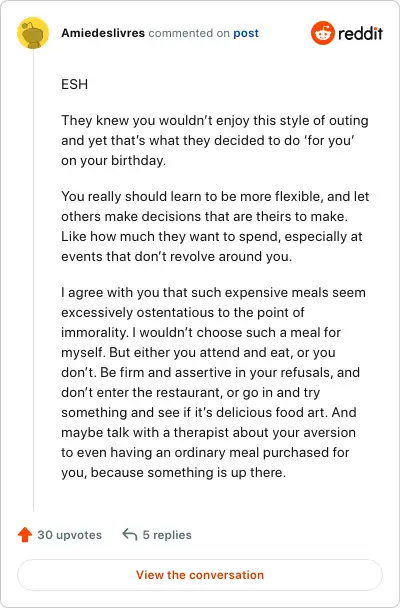Click the line "on your birthday."

[x=114, y=161]
